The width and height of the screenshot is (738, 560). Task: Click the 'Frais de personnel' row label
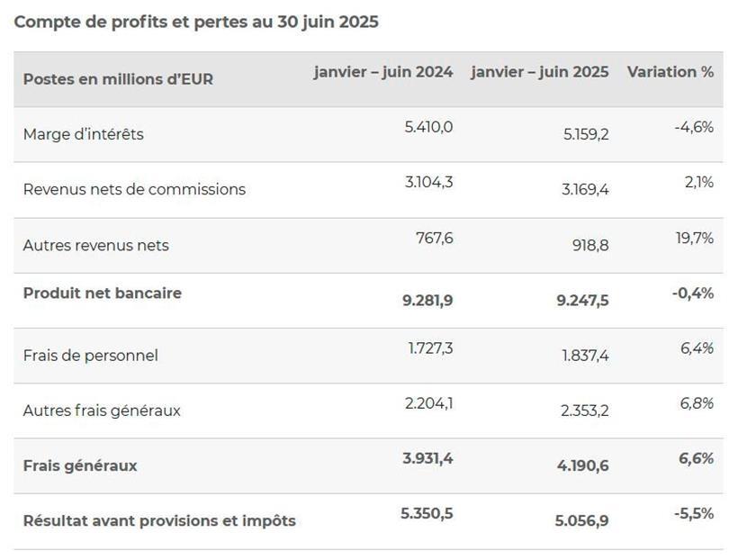pos(91,356)
